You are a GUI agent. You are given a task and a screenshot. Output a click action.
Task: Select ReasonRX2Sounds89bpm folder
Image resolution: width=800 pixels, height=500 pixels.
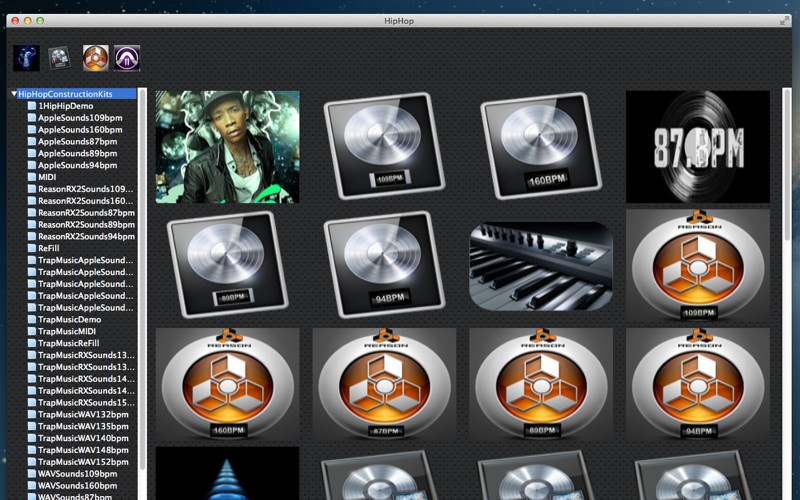[x=86, y=224]
